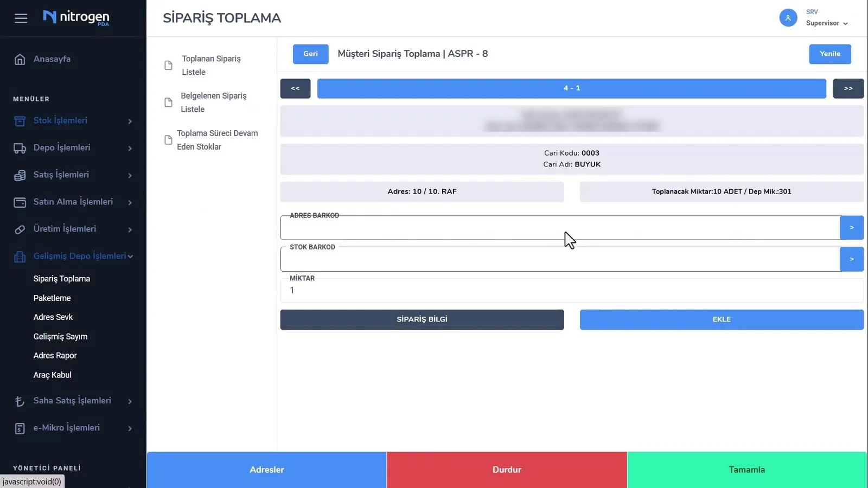The width and height of the screenshot is (868, 488).
Task: Click the green Tamamla button
Action: (747, 470)
